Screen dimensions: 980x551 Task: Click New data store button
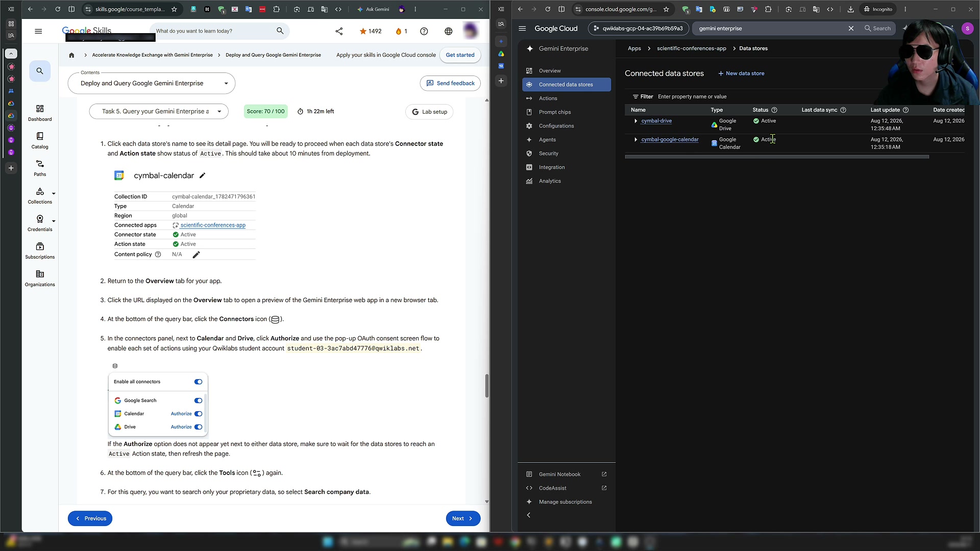point(741,73)
